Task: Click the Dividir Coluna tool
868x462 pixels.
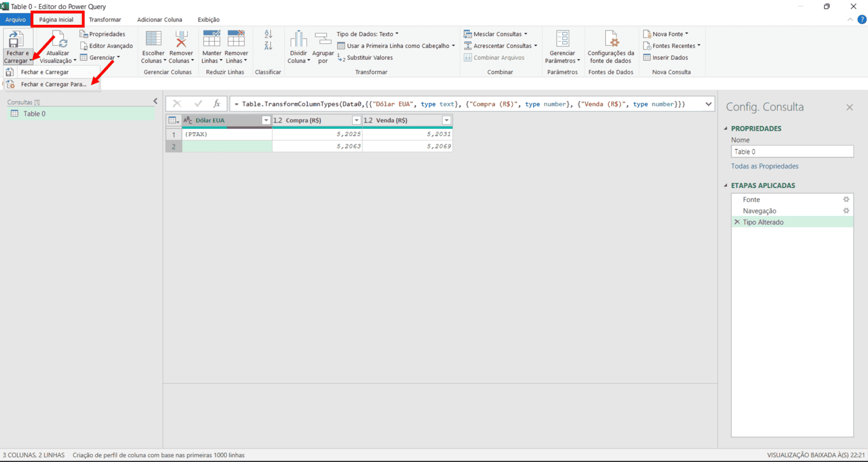Action: click(x=298, y=48)
